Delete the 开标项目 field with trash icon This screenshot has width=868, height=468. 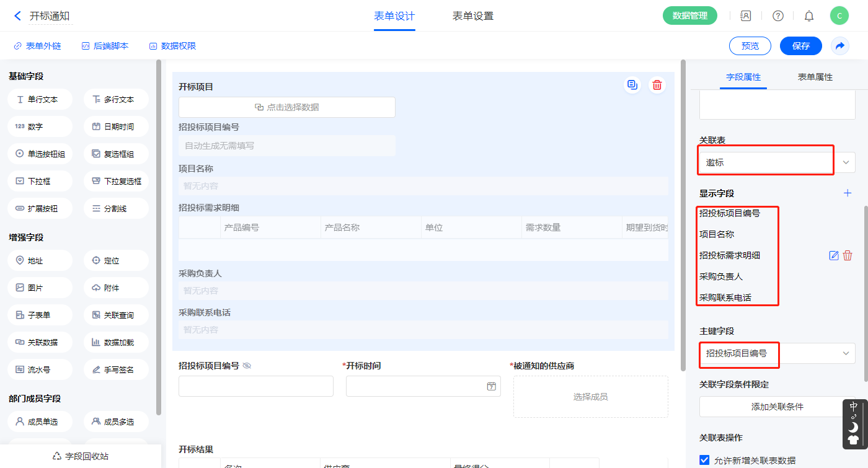coord(657,86)
